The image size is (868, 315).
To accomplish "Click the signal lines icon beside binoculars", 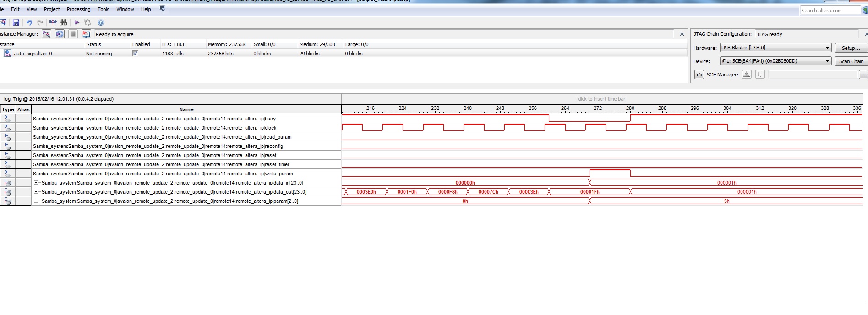I will 53,22.
